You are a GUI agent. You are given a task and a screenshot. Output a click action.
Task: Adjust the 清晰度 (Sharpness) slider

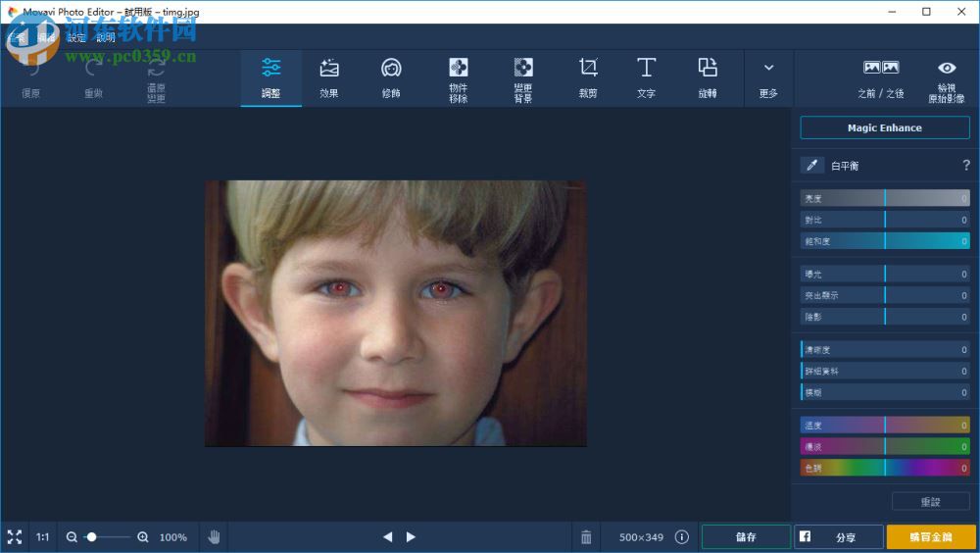coord(884,350)
